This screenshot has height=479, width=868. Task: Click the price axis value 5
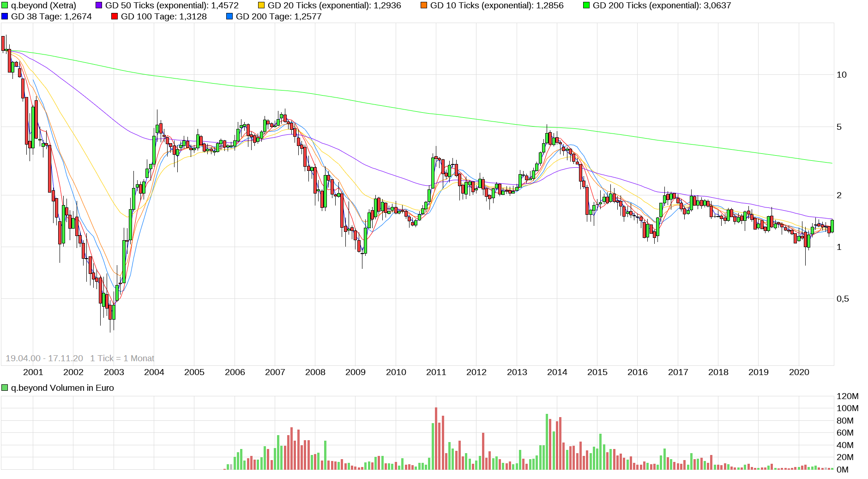(x=839, y=127)
